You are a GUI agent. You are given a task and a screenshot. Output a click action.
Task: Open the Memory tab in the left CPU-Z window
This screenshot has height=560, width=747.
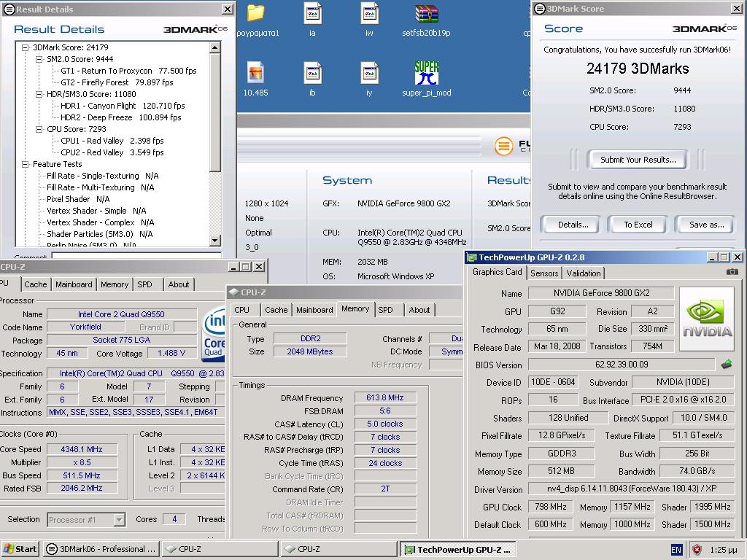click(x=115, y=285)
